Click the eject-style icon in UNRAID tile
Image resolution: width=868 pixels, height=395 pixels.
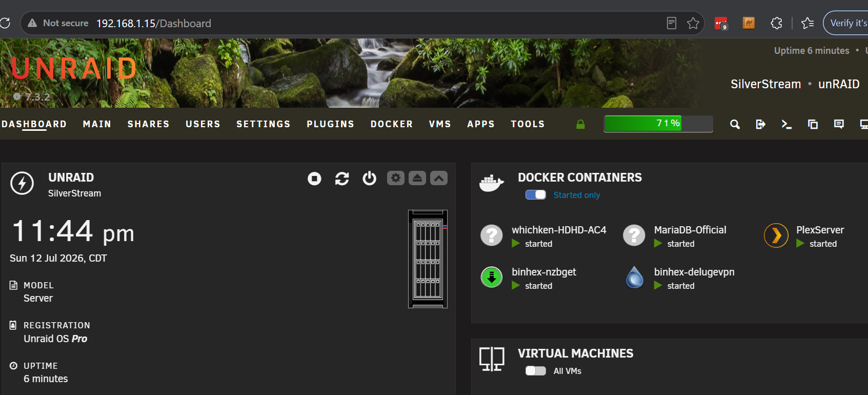tap(417, 178)
